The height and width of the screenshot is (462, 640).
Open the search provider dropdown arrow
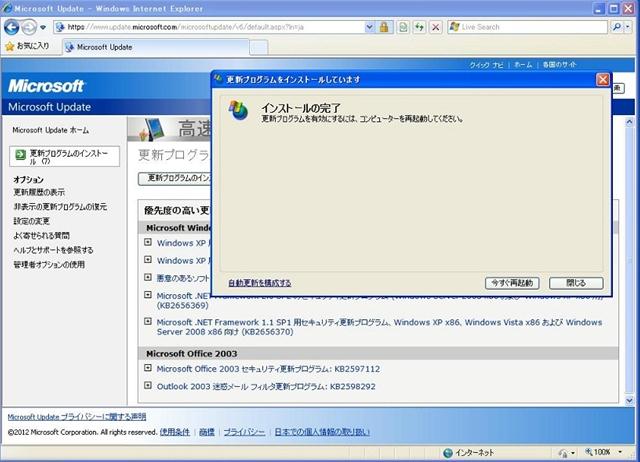628,27
